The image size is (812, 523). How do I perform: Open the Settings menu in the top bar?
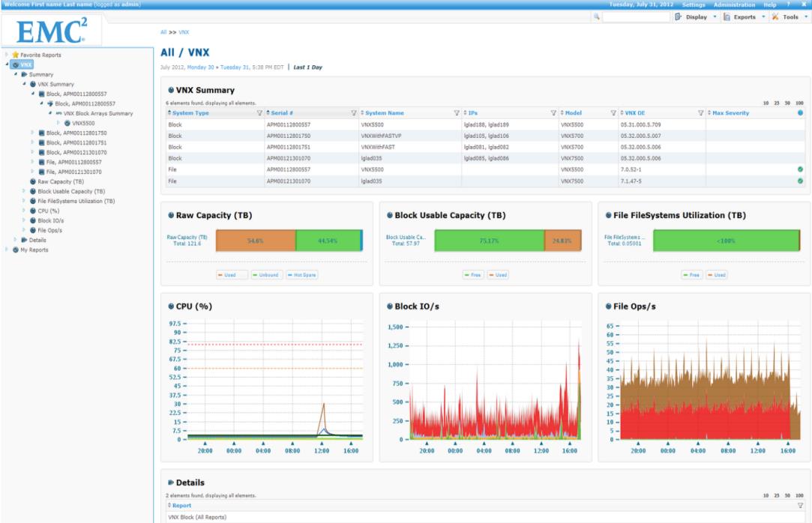pyautogui.click(x=694, y=4)
